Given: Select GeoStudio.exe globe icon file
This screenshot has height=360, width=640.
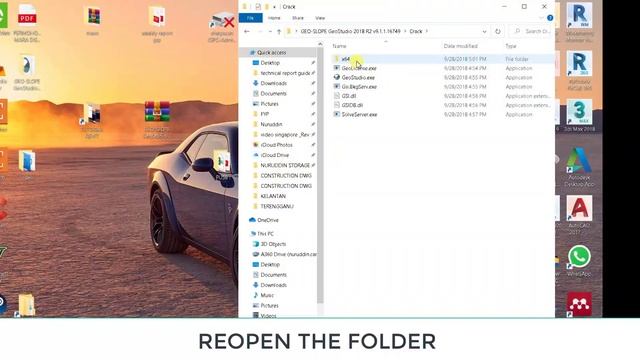Looking at the screenshot, I should click(x=358, y=78).
